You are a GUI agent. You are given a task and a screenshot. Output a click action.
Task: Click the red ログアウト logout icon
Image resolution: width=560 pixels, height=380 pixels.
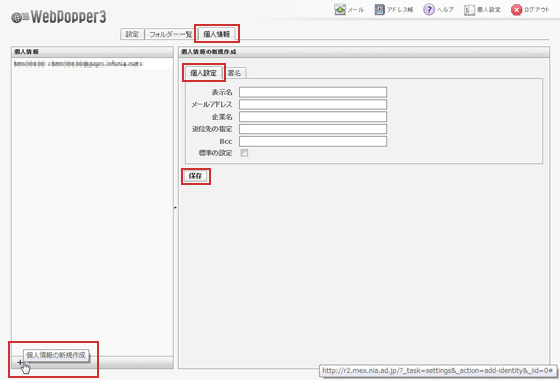pyautogui.click(x=516, y=10)
